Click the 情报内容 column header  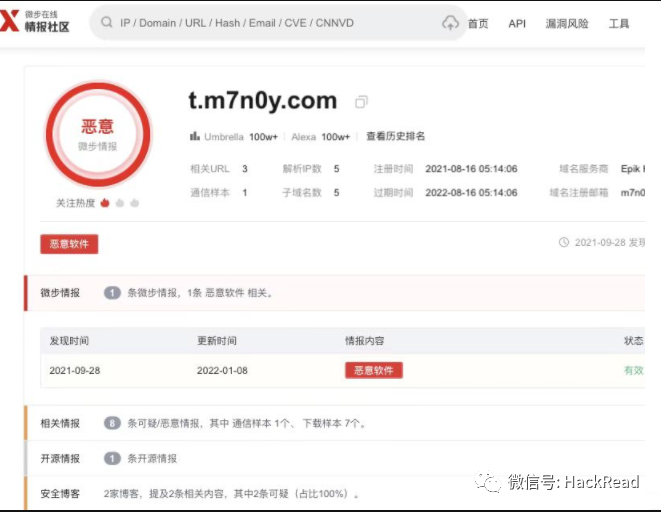tap(365, 340)
